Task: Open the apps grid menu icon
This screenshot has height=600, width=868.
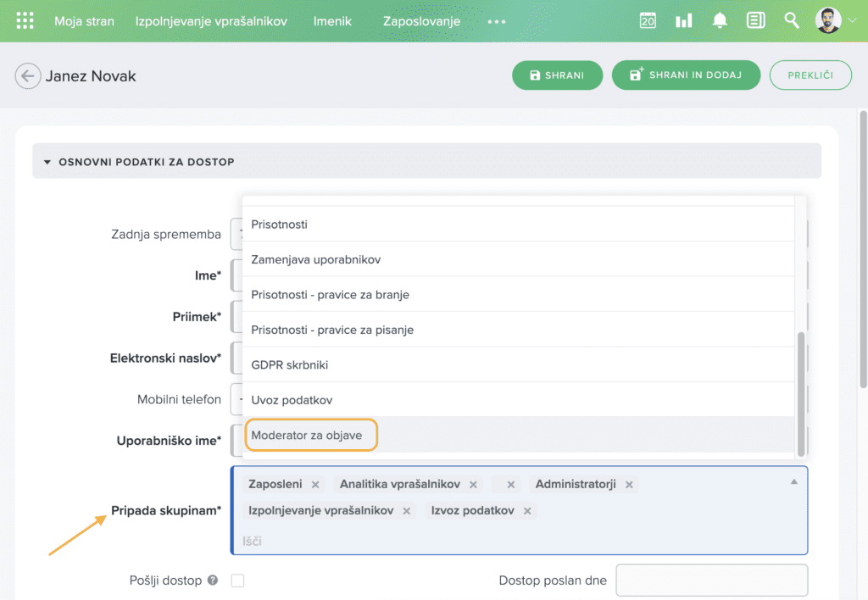Action: tap(25, 21)
